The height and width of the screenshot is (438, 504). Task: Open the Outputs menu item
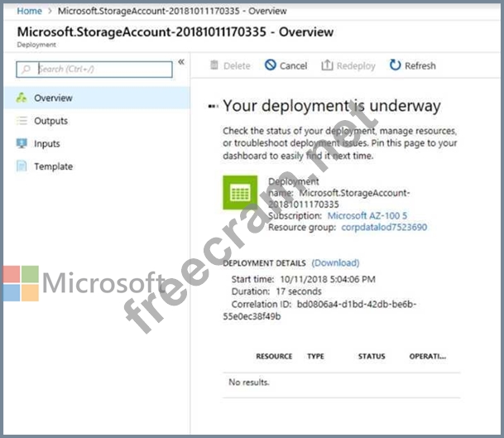pyautogui.click(x=97, y=121)
